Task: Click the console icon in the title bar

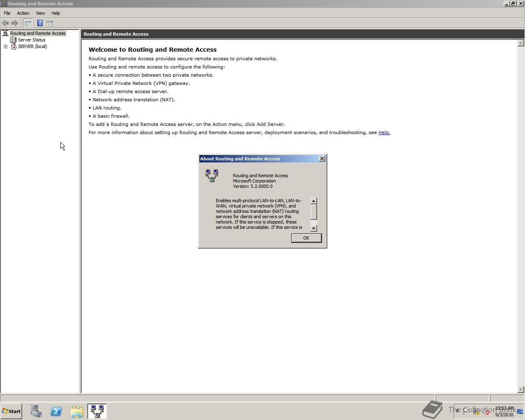Action: click(4, 4)
